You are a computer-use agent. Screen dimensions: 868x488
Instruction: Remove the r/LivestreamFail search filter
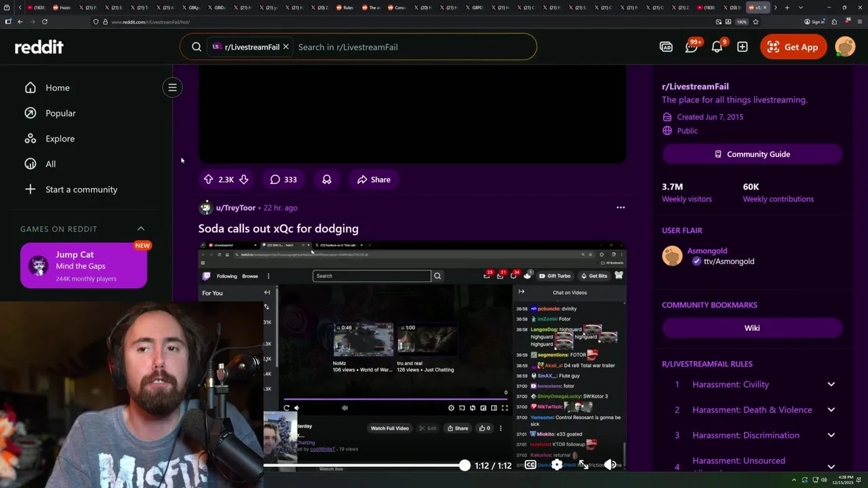pyautogui.click(x=285, y=47)
